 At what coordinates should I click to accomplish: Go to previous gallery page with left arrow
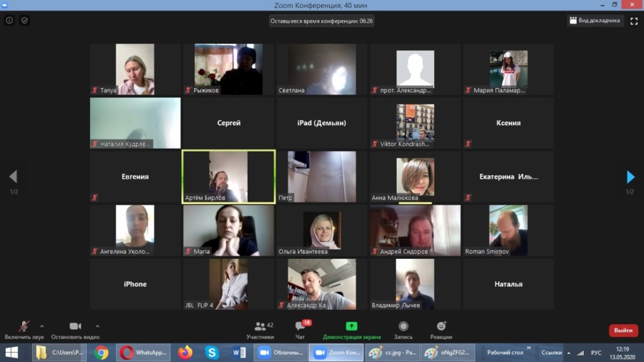click(x=13, y=177)
